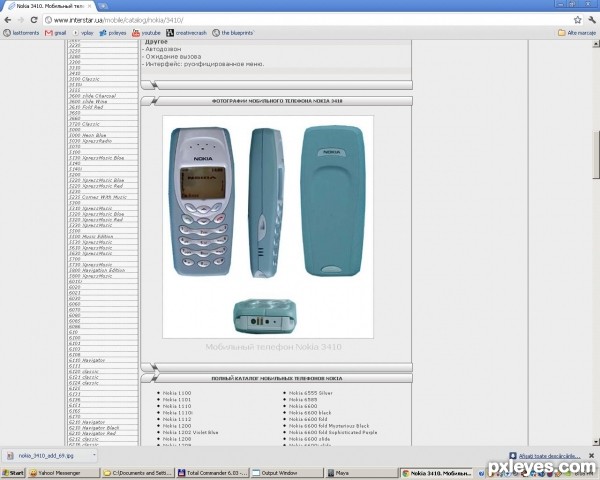Screen dimensions: 600x480
Task: Click the Nokia 3410 front view photo
Action: coord(202,201)
